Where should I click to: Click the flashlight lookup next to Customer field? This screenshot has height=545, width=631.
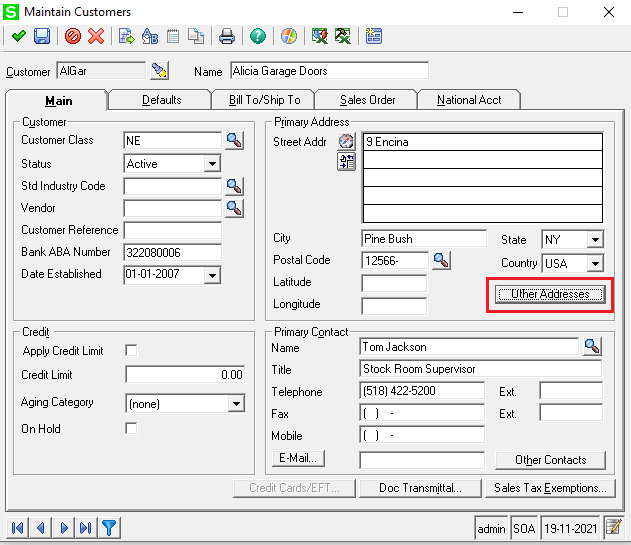pyautogui.click(x=159, y=71)
